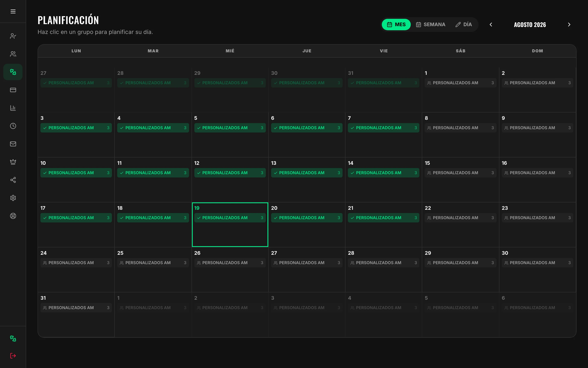Open the gear settings sidebar icon
The height and width of the screenshot is (368, 588).
[13, 198]
